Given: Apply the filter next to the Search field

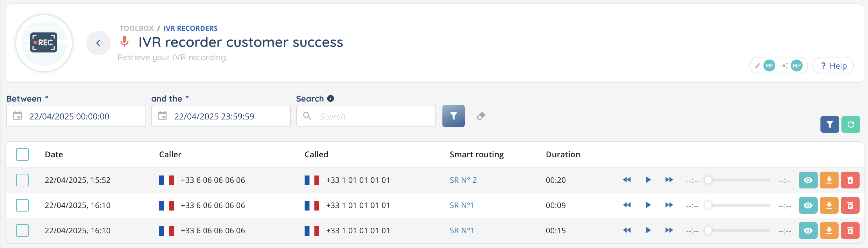Looking at the screenshot, I should pyautogui.click(x=453, y=116).
